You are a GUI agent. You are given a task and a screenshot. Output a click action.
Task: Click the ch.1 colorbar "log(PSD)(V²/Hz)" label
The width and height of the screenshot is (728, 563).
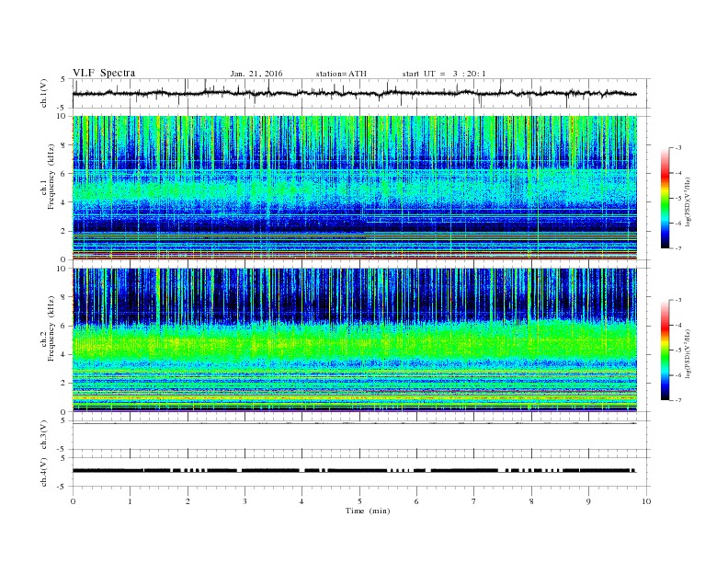tap(688, 201)
